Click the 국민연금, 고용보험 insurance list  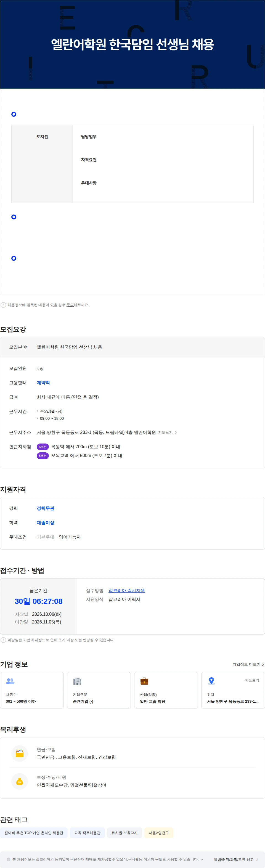point(76,757)
